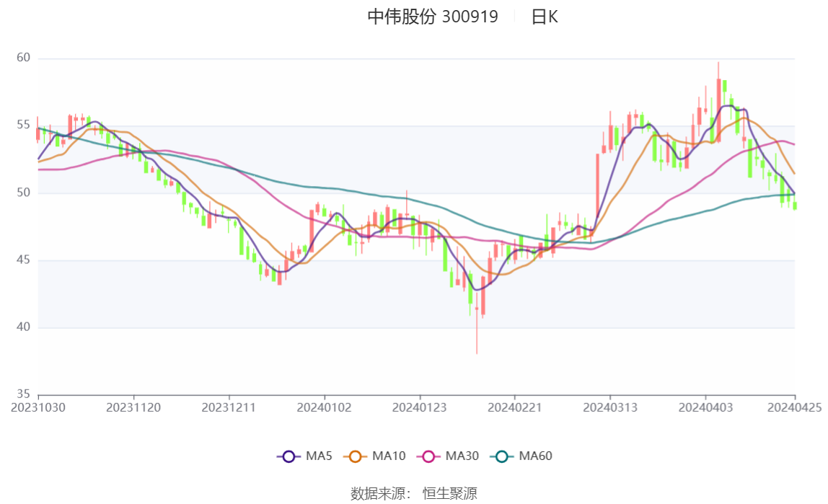Click the MA60 legend label text
Screen dimensions: 828x504
[x=535, y=456]
